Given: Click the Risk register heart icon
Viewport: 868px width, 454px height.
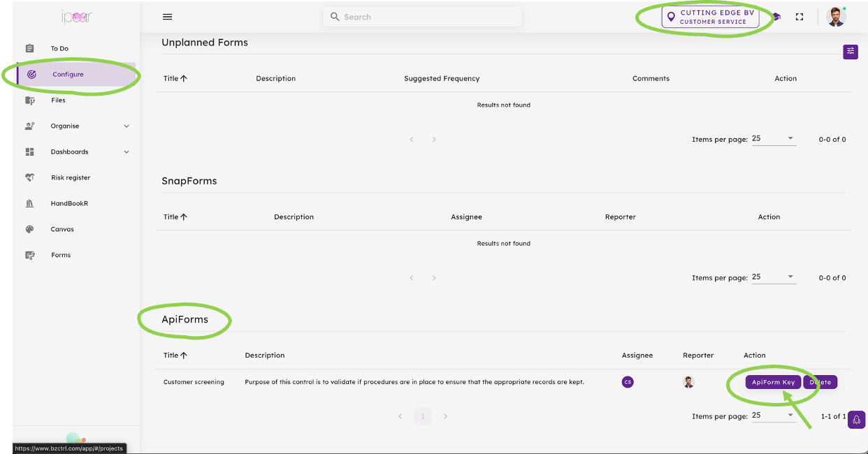Looking at the screenshot, I should point(29,177).
